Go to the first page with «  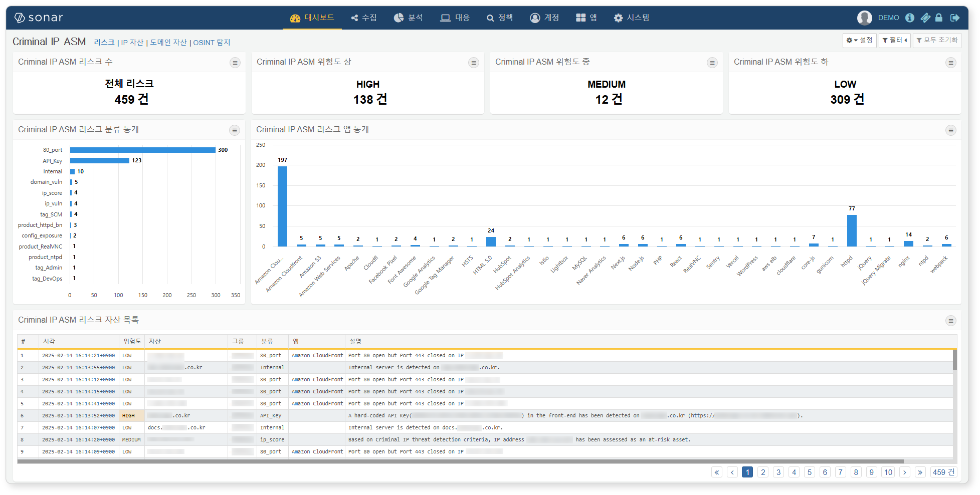(x=717, y=472)
